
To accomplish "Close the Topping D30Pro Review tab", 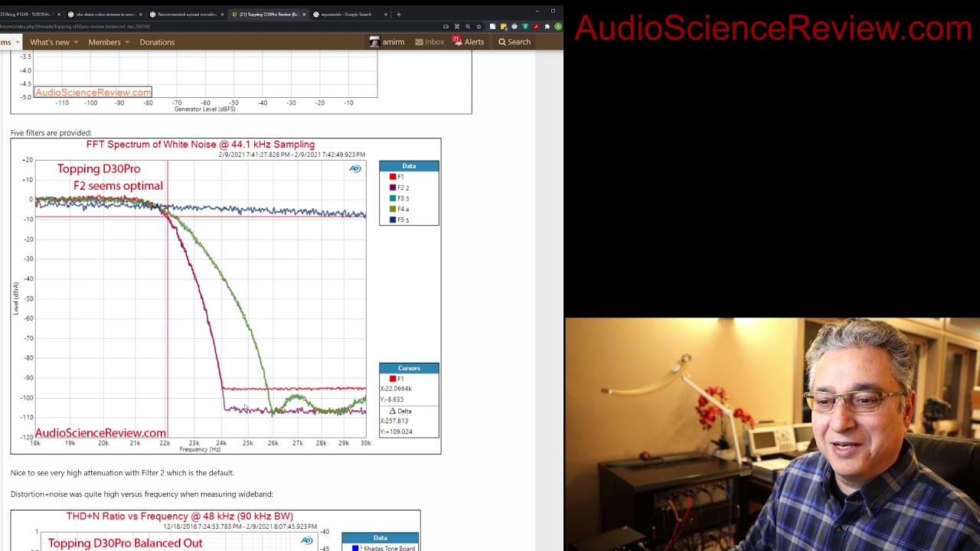I will point(304,14).
